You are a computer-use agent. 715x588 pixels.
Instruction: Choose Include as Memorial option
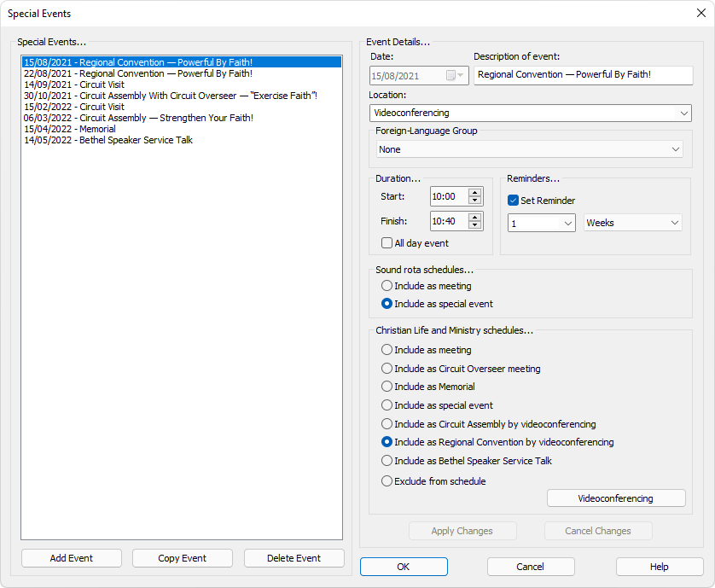click(x=387, y=387)
